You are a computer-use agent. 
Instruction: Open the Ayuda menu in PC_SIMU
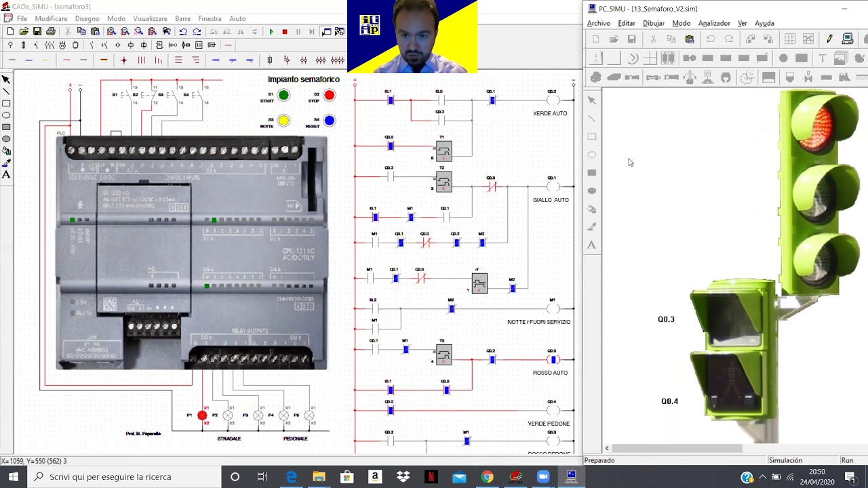(764, 23)
